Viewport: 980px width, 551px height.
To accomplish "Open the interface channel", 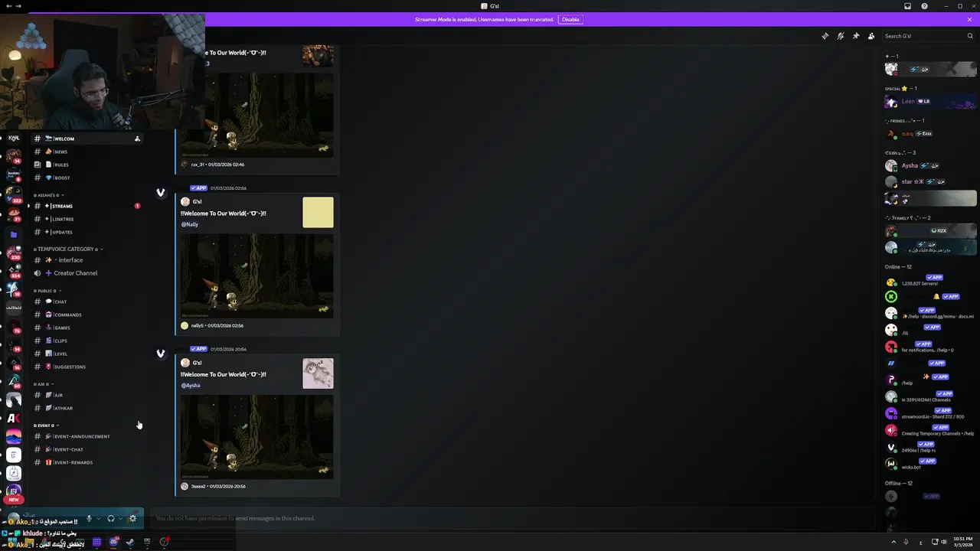I will [87, 260].
